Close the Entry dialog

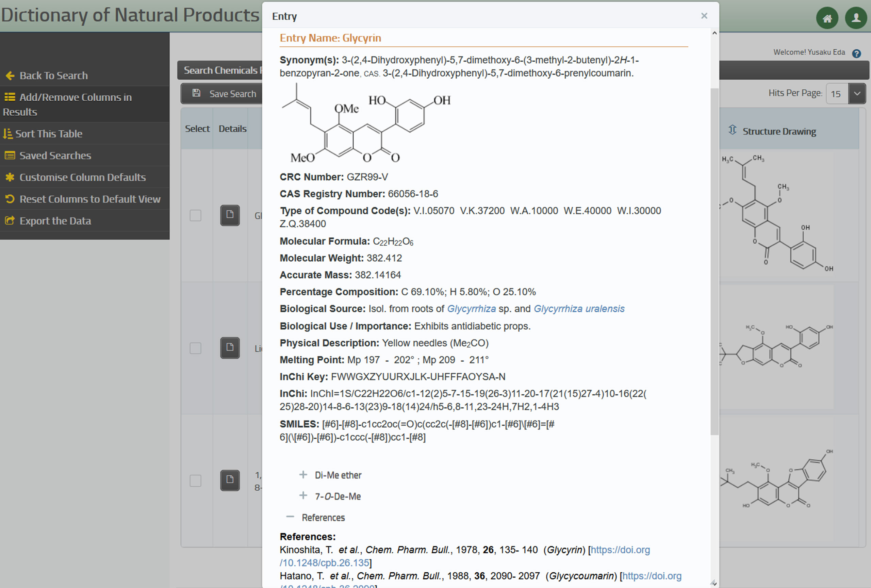pos(704,16)
